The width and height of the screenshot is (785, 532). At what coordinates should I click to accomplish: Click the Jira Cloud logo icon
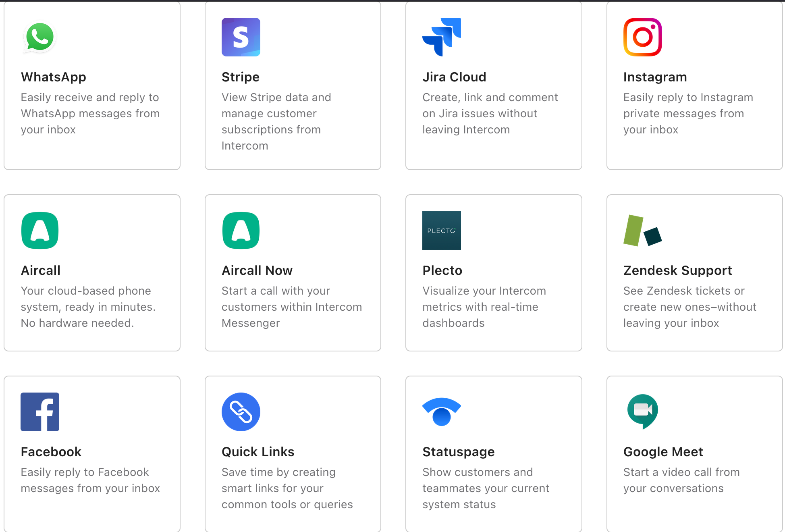pos(442,37)
